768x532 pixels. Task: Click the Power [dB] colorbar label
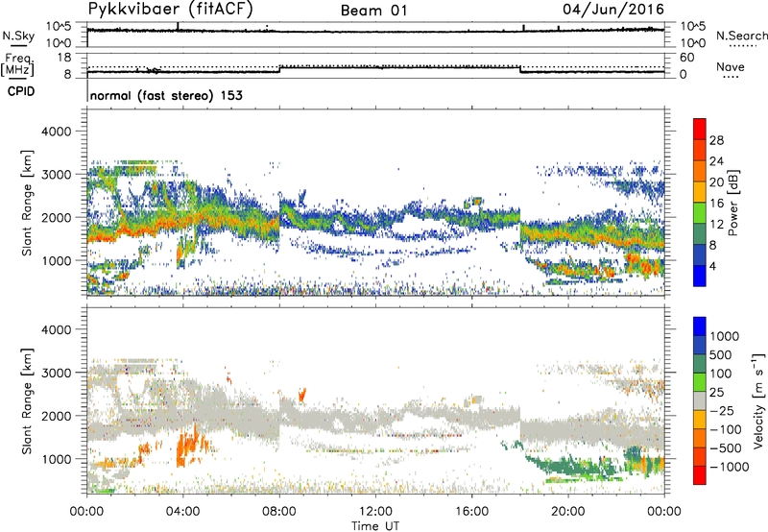733,203
